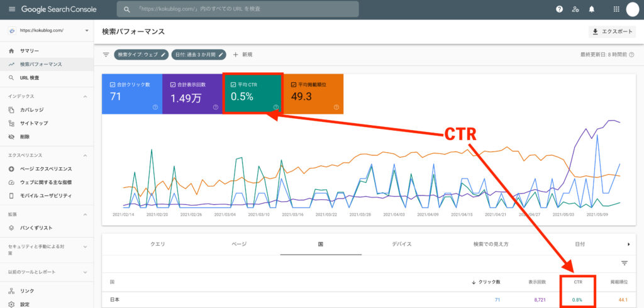Screen dimensions: 644x308
Task: Switch to 検索での見え方 tab
Action: coord(491,244)
